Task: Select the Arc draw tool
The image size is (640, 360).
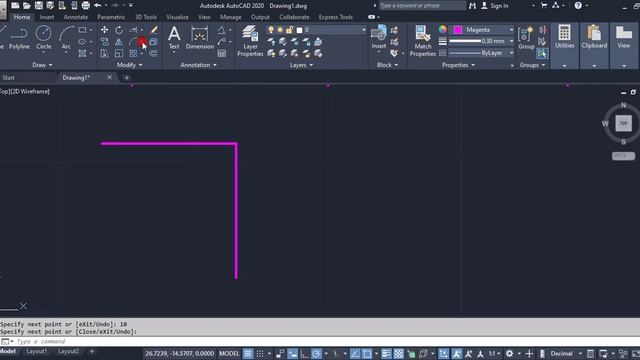Action: click(66, 38)
